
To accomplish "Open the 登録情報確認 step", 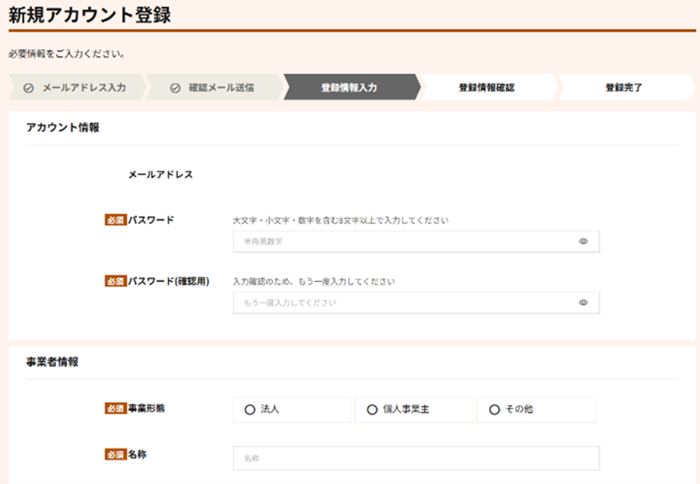I will (486, 88).
